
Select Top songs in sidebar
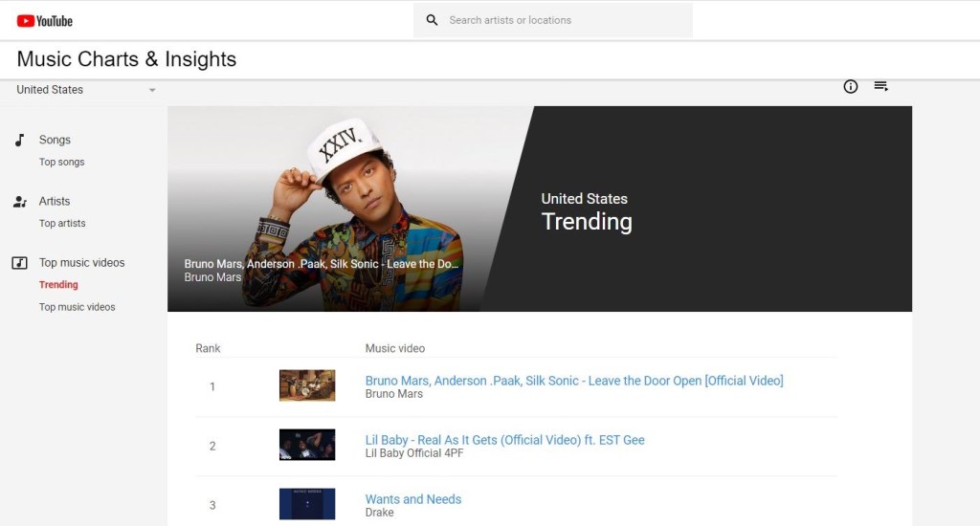(62, 162)
